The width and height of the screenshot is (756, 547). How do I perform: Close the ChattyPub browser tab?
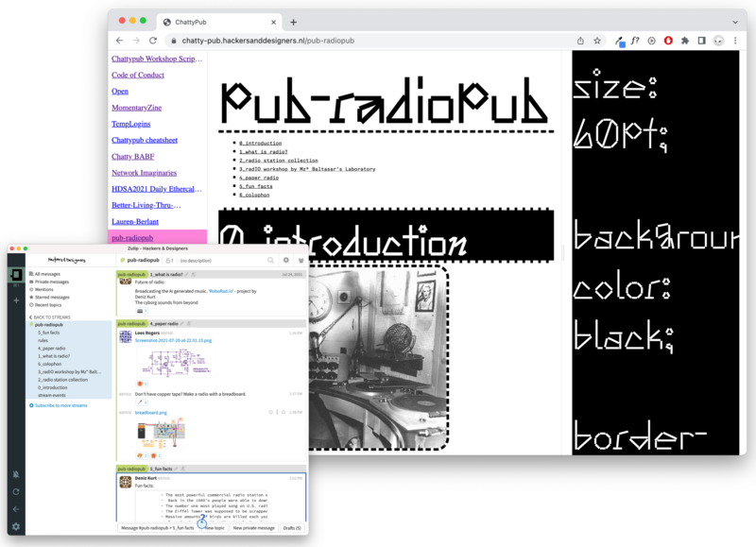pyautogui.click(x=273, y=22)
